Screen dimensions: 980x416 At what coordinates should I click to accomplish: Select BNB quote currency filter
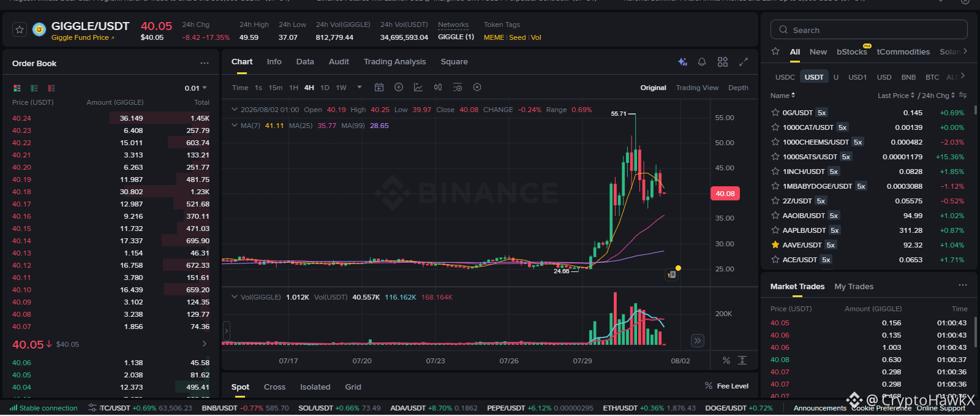point(908,77)
